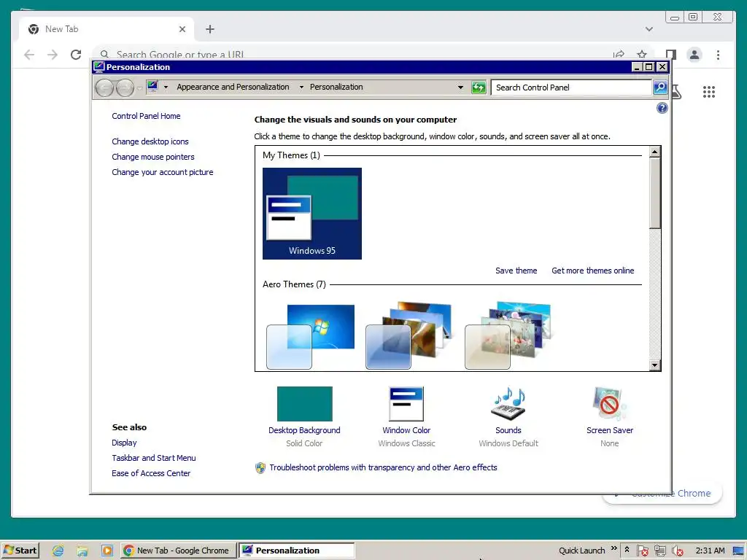Image resolution: width=747 pixels, height=560 pixels.
Task: Click the themes list scroll down arrow
Action: (x=654, y=365)
